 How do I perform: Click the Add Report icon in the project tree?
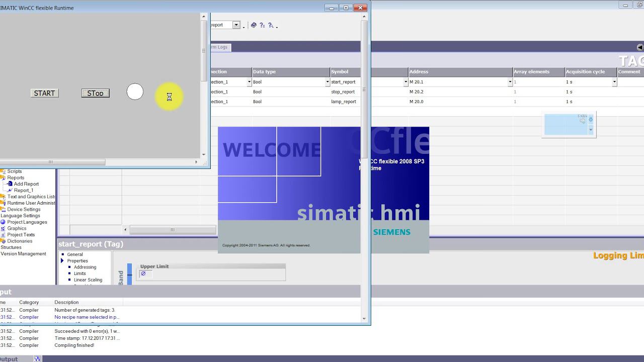click(x=10, y=184)
